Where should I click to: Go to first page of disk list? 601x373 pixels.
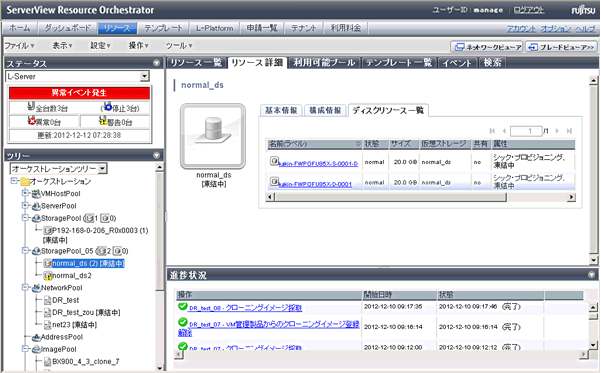(492, 131)
